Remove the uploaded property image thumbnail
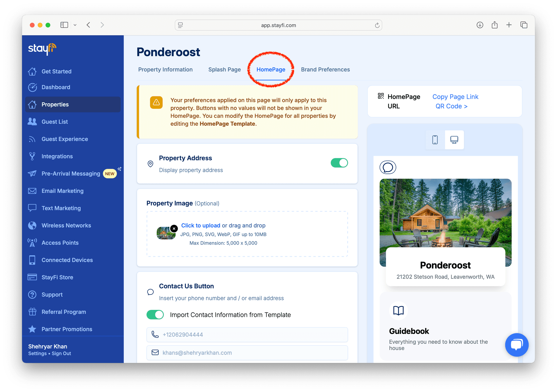 coord(174,229)
